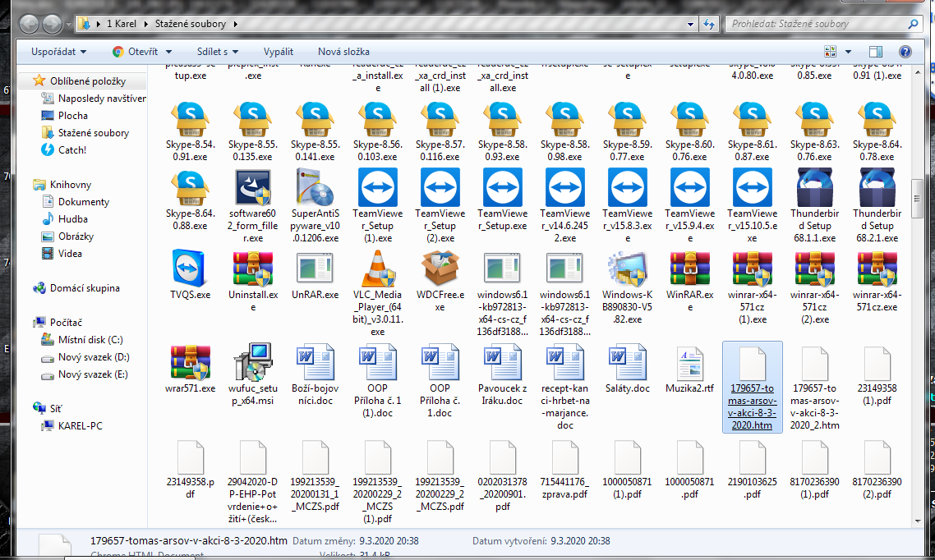Click the Vypálit toolbar button
Screen dimensions: 935x560
point(278,52)
